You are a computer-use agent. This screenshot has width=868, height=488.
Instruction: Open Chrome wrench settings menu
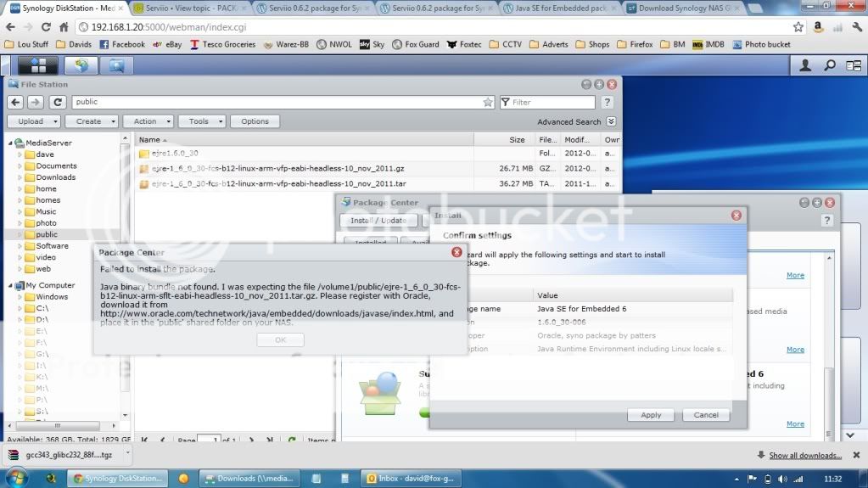[x=856, y=26]
